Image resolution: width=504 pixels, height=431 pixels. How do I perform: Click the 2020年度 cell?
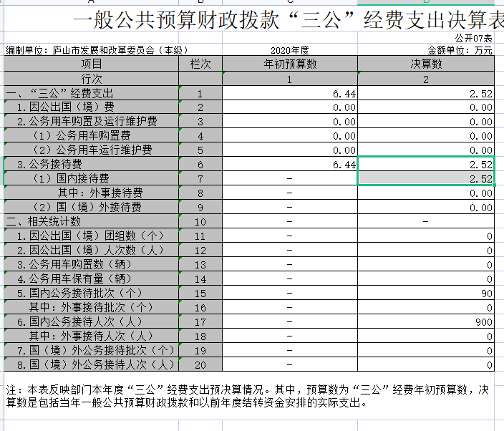coord(290,51)
